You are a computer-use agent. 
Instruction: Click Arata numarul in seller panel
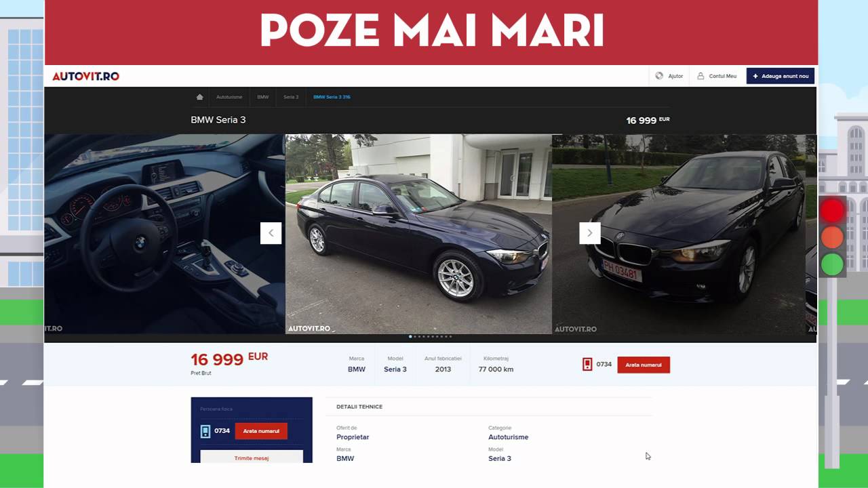(261, 431)
